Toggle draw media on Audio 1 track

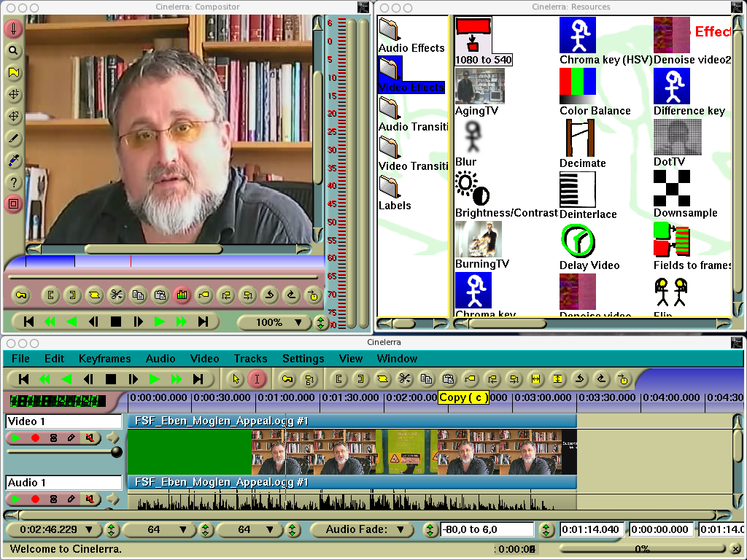[x=71, y=499]
